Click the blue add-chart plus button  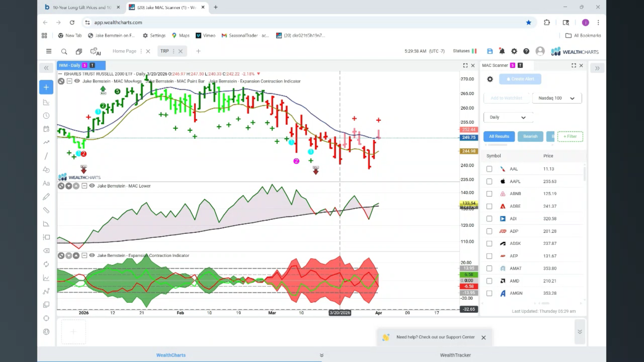[x=46, y=87]
